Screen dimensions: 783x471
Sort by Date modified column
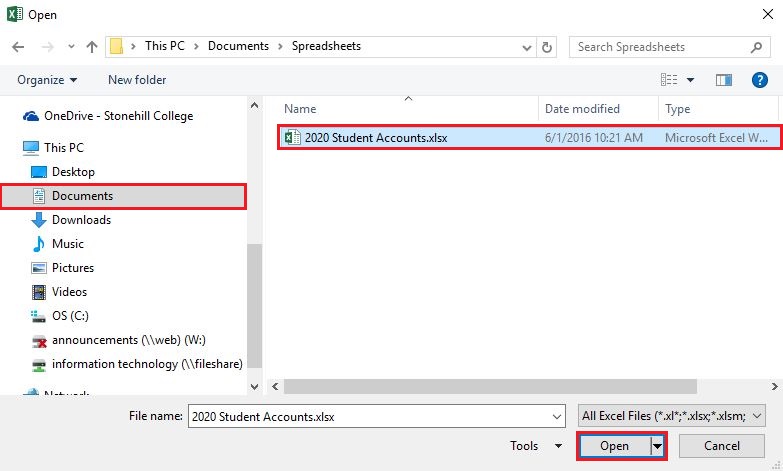click(x=582, y=109)
